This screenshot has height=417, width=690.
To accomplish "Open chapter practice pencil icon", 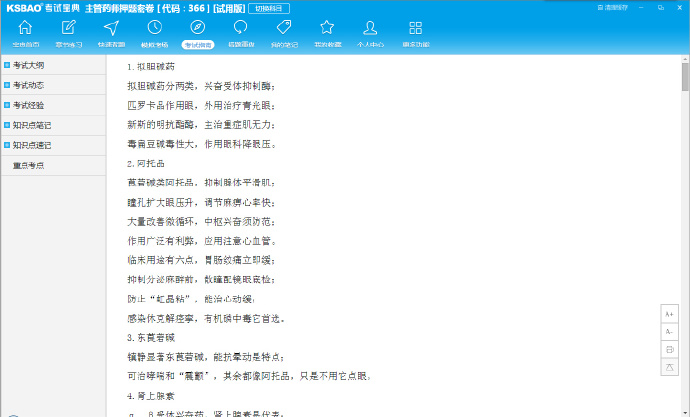I will point(68,27).
